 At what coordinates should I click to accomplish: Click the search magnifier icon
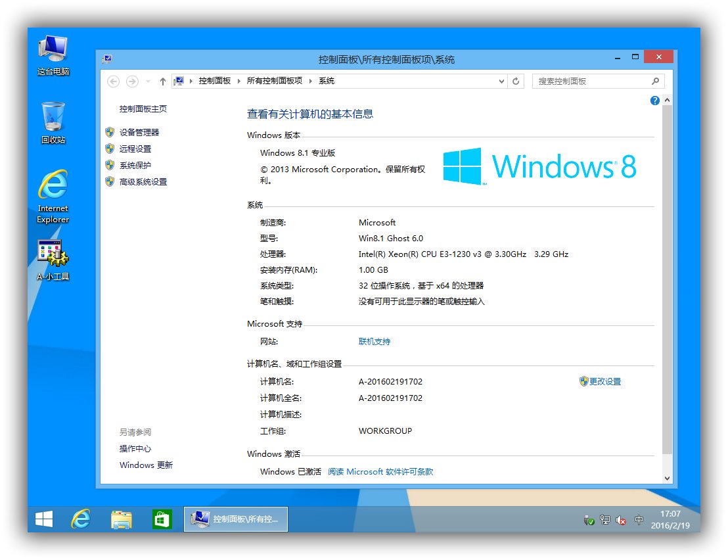click(x=655, y=82)
